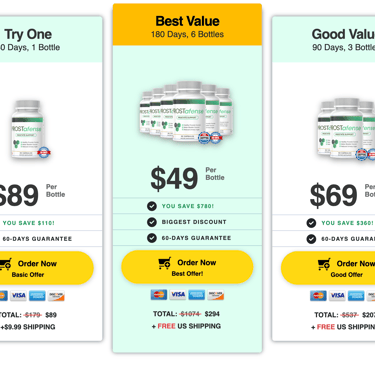Click the Mastercard icon under Best Value

[x=159, y=295]
